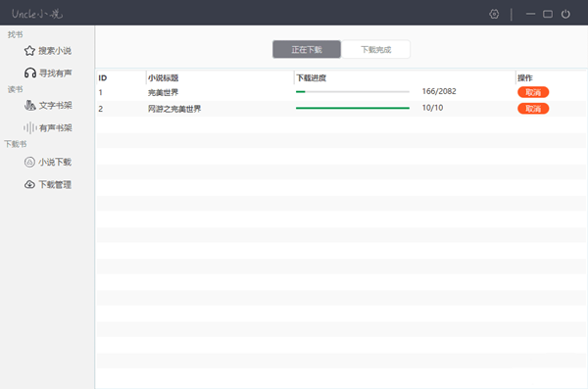Cancel the 网游之完美世界 download
This screenshot has width=588, height=389.
tap(533, 109)
